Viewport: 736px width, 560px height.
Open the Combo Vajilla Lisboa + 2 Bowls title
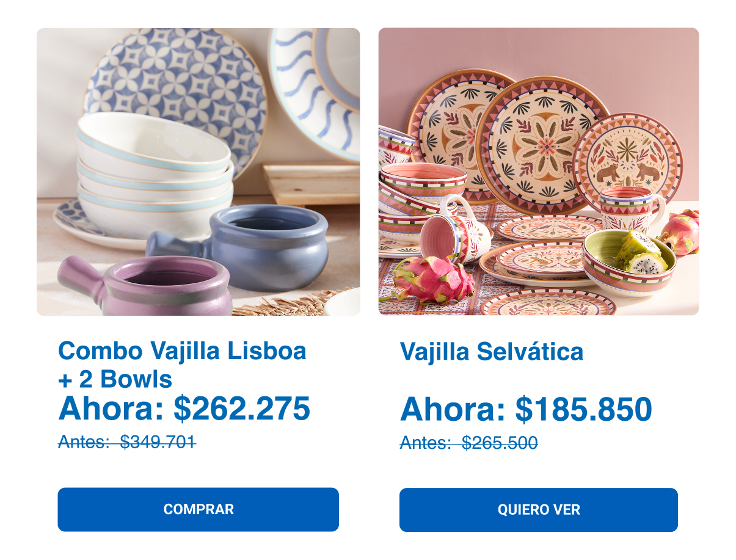(x=182, y=365)
